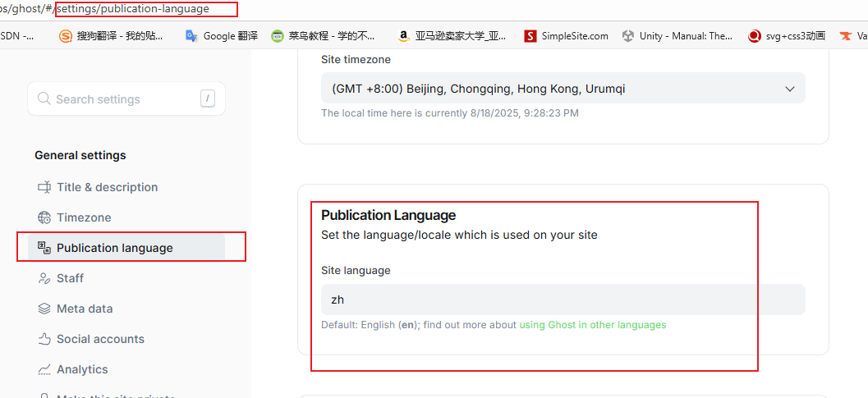Open the Google 翻译 bookmark
Image resolution: width=868 pixels, height=398 pixels.
click(x=222, y=36)
